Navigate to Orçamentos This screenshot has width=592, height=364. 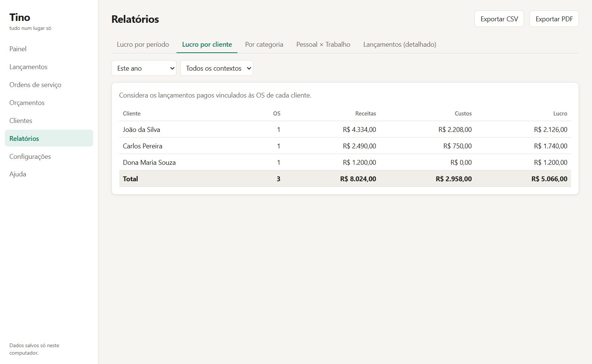[49, 103]
